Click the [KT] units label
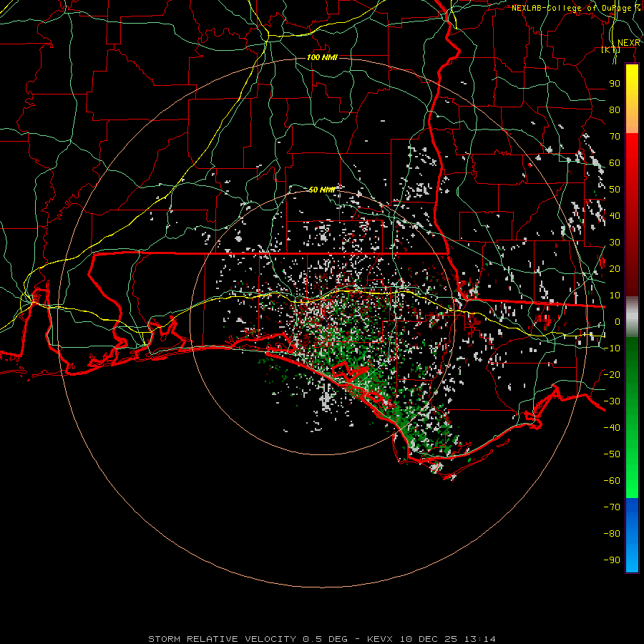The height and width of the screenshot is (644, 644). (x=611, y=50)
